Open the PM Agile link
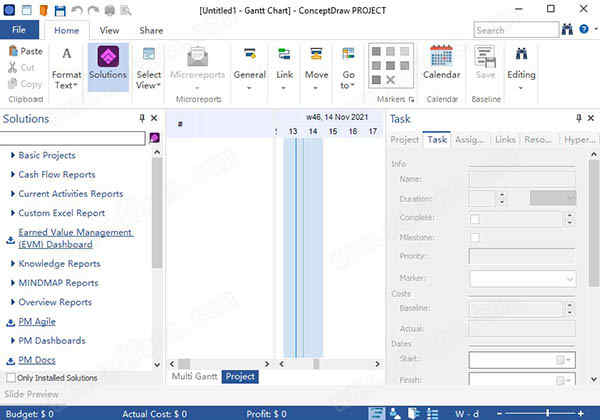Image resolution: width=600 pixels, height=420 pixels. (x=37, y=322)
